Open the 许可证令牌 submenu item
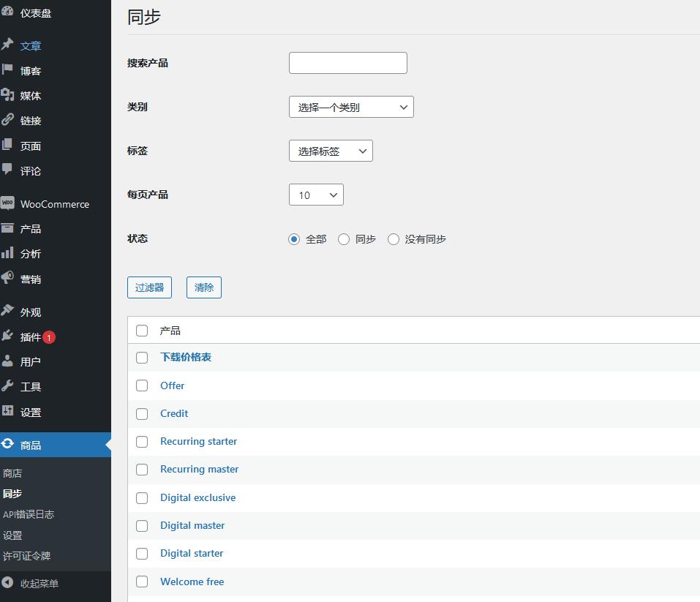The width and height of the screenshot is (700, 602). (x=27, y=556)
